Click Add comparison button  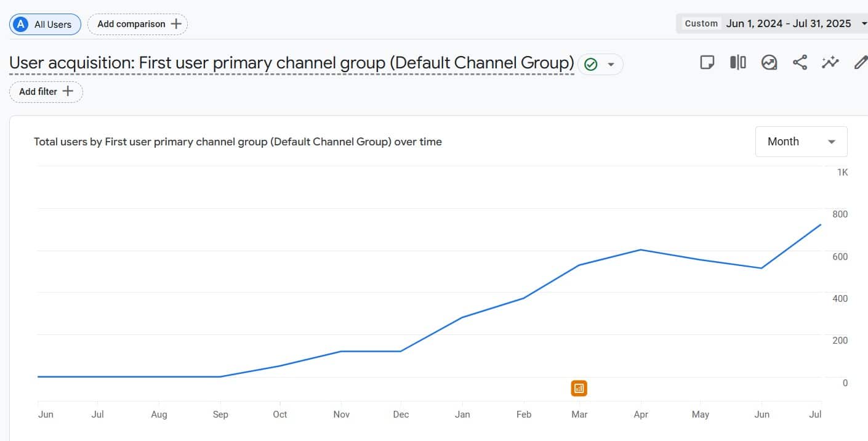(138, 24)
